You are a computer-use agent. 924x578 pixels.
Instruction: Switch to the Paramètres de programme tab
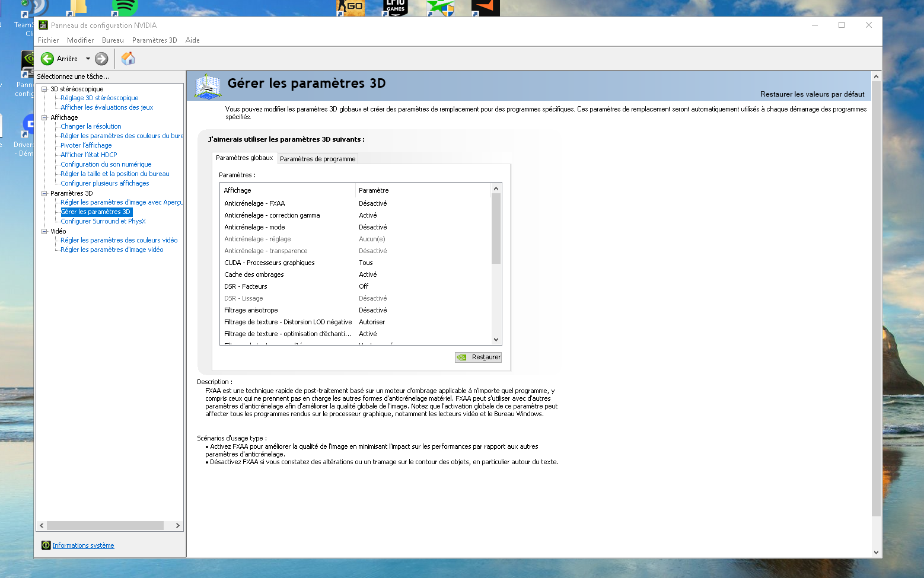pyautogui.click(x=318, y=159)
